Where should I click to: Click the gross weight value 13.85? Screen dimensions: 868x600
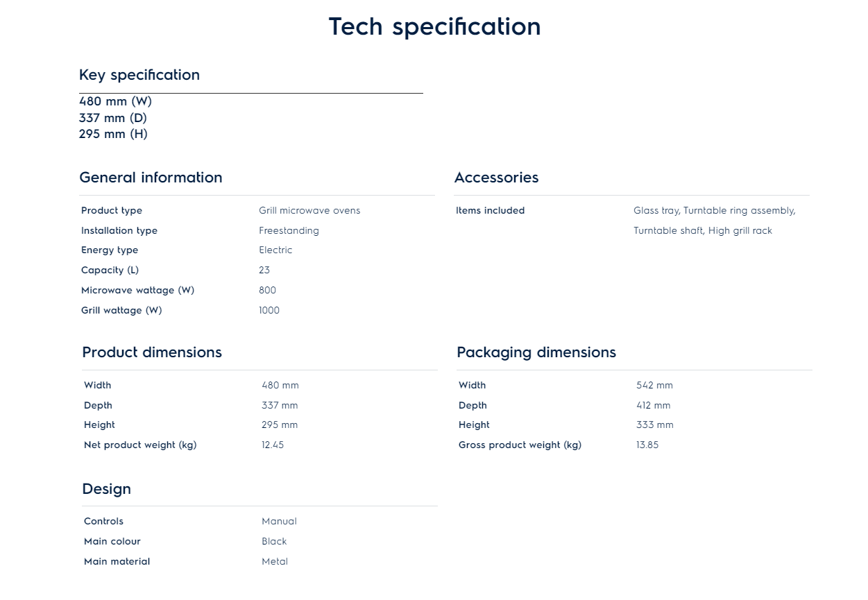(x=647, y=445)
